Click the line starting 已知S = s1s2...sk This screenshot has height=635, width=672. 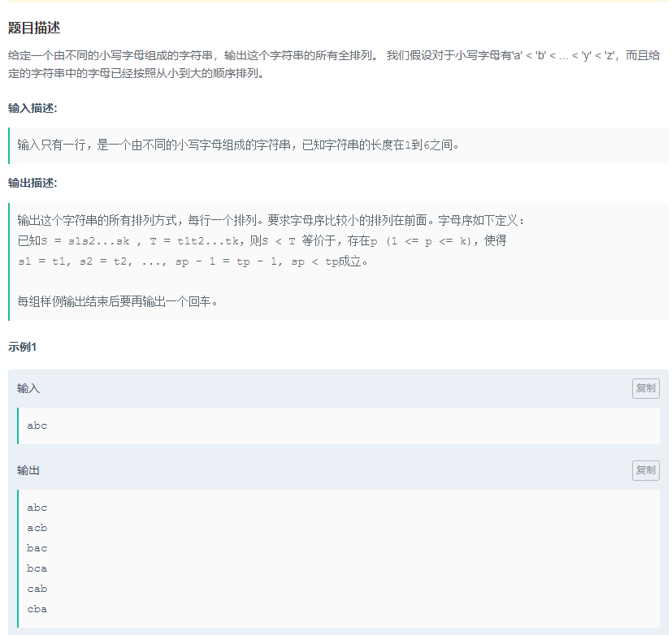point(262,241)
